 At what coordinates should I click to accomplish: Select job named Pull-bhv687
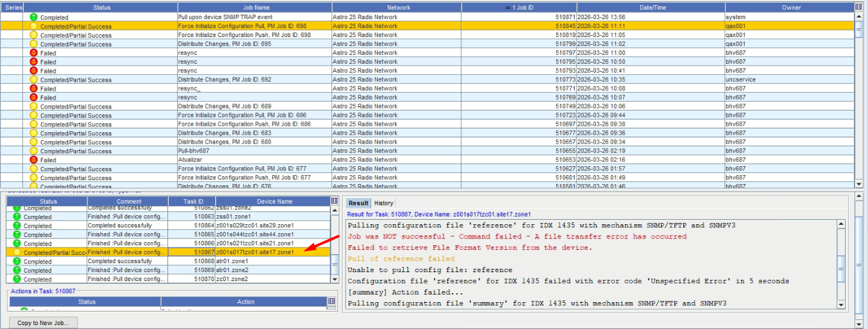pos(254,151)
